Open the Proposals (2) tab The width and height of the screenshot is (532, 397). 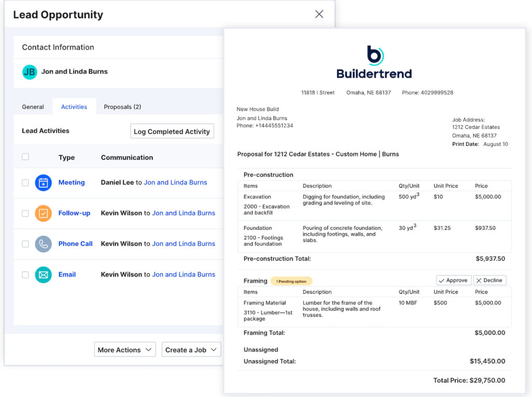pos(122,107)
